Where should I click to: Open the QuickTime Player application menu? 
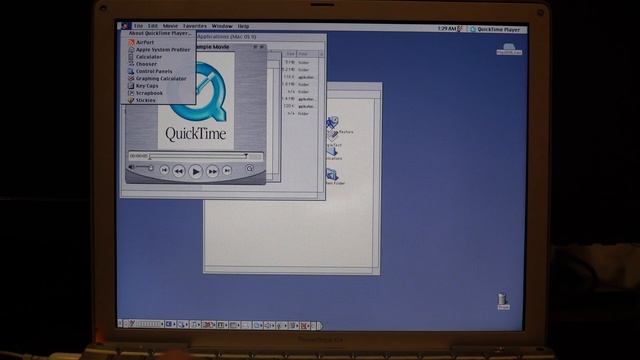(496, 29)
